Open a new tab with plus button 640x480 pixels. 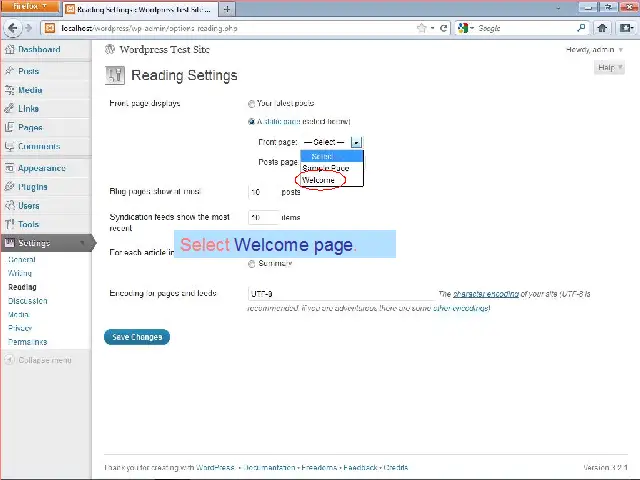coord(227,9)
